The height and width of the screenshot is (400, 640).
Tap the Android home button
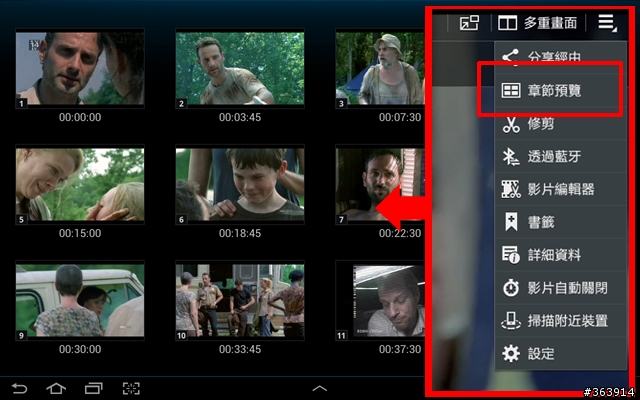tap(56, 388)
